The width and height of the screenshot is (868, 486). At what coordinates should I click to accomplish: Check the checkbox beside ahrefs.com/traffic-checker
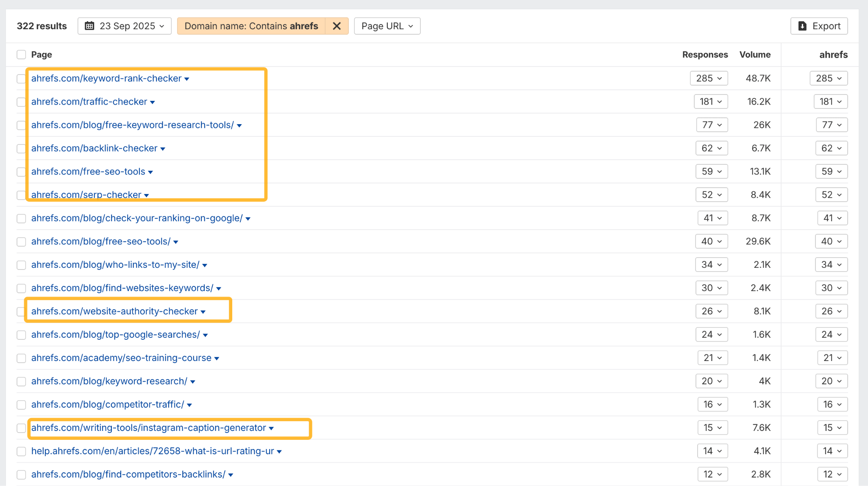21,102
